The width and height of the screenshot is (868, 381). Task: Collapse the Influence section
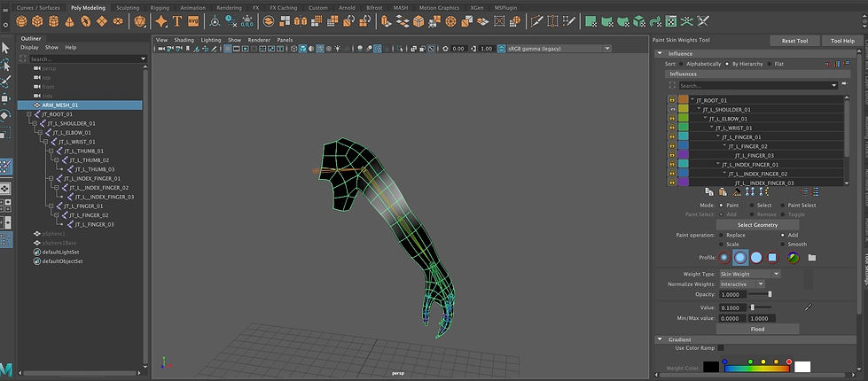(660, 54)
